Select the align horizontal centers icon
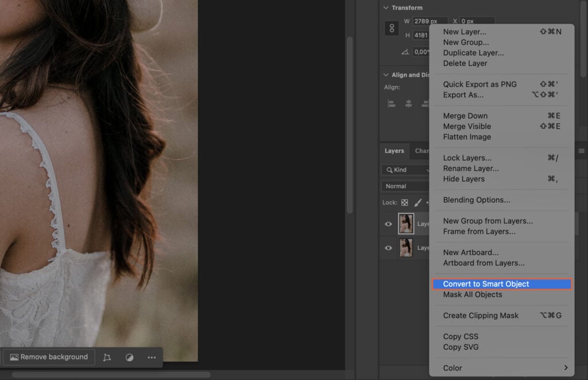588x380 pixels. click(408, 102)
